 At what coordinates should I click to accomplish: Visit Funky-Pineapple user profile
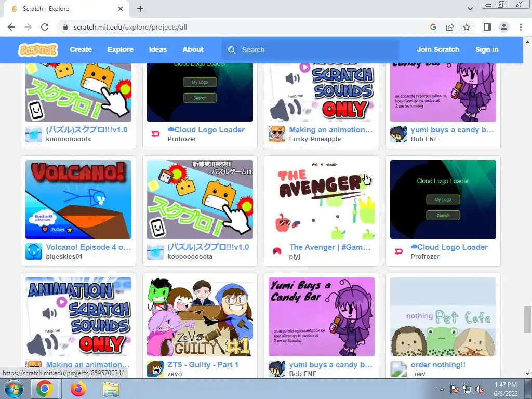pos(315,139)
